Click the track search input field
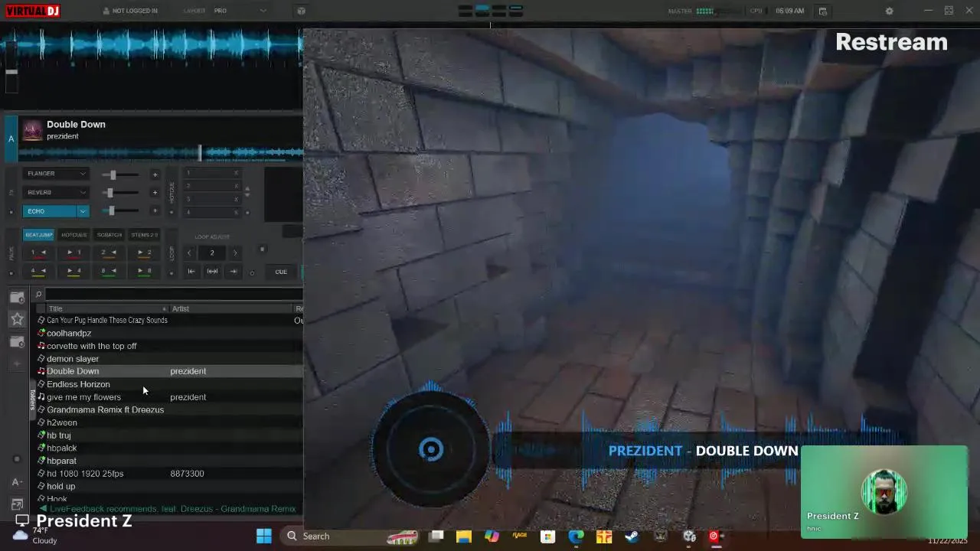The width and height of the screenshot is (980, 551). coord(175,295)
